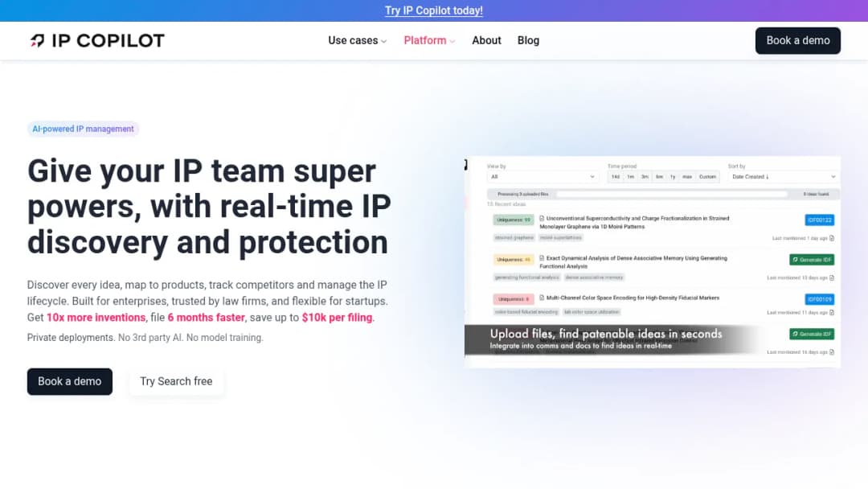The height and width of the screenshot is (489, 868).
Task: Select the 6m time period
Action: (x=659, y=177)
